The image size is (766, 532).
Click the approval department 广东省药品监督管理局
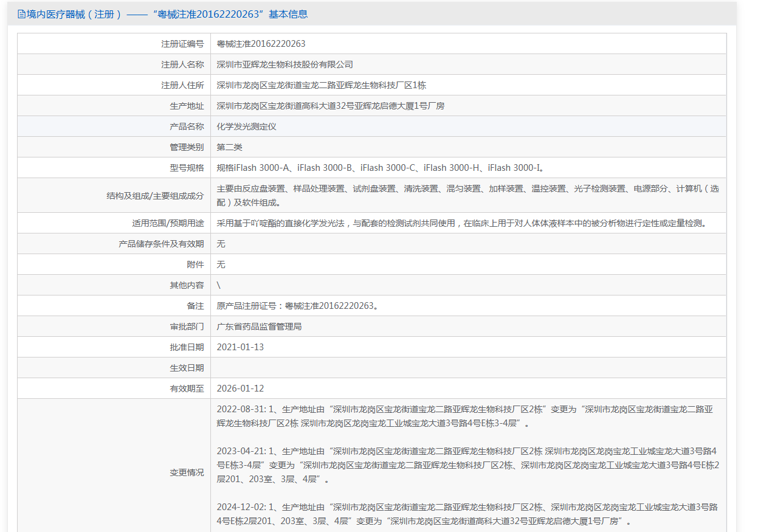coord(259,326)
